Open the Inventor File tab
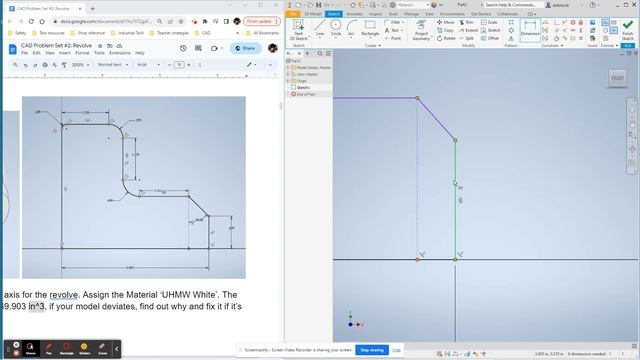 coord(293,14)
